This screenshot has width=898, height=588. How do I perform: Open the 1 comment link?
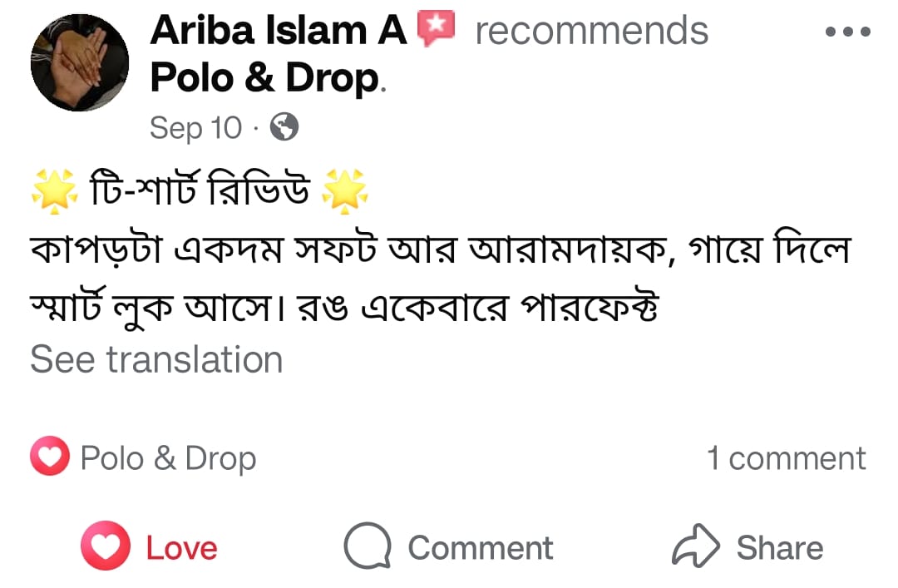(786, 458)
